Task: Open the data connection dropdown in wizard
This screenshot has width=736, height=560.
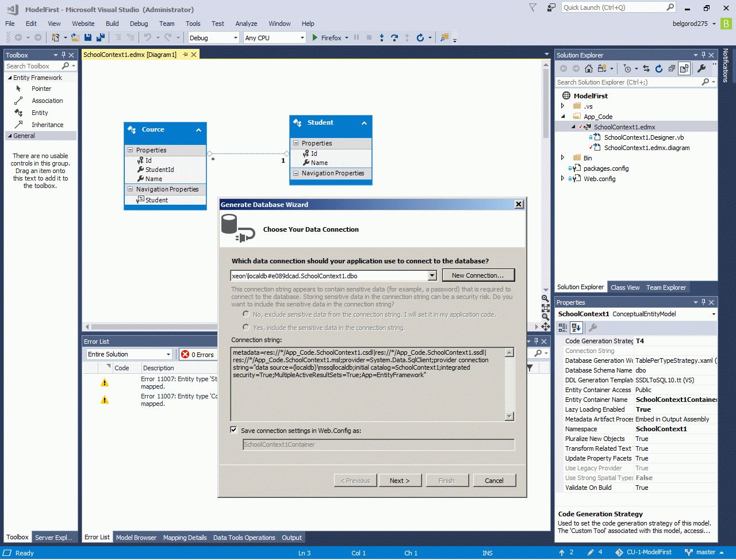Action: pos(432,275)
